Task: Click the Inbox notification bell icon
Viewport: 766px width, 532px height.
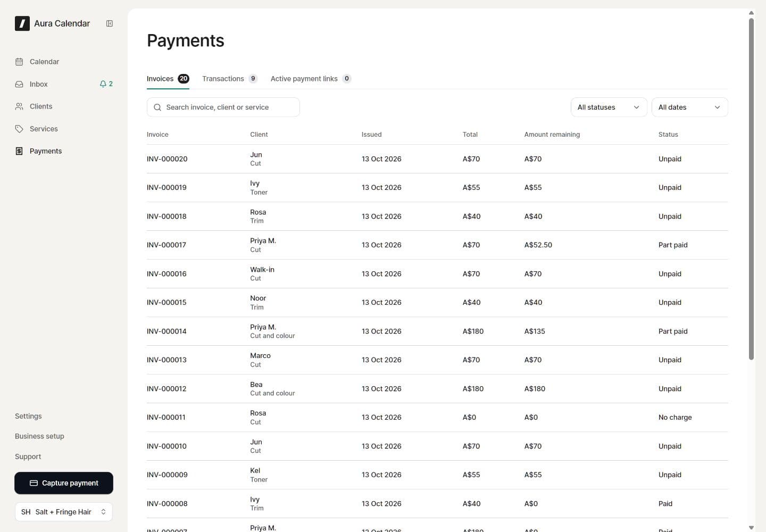Action: (x=103, y=84)
